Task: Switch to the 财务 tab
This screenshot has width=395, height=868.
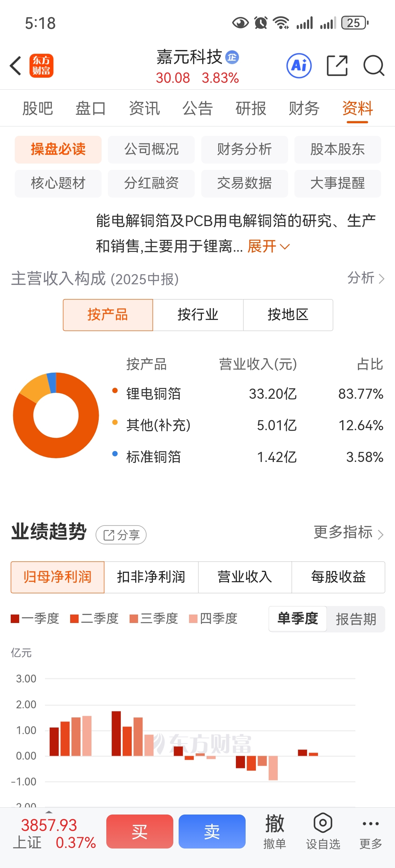Action: click(x=304, y=108)
